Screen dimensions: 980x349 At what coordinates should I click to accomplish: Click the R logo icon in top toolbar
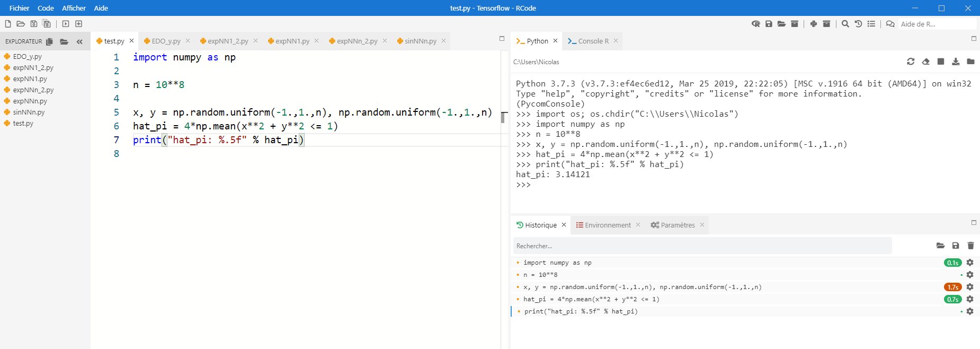coord(756,24)
